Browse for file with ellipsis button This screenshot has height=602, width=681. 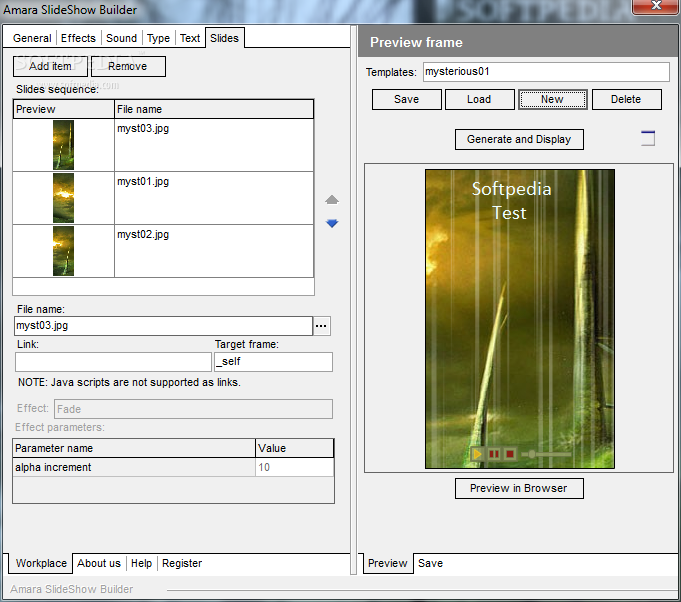tap(321, 326)
